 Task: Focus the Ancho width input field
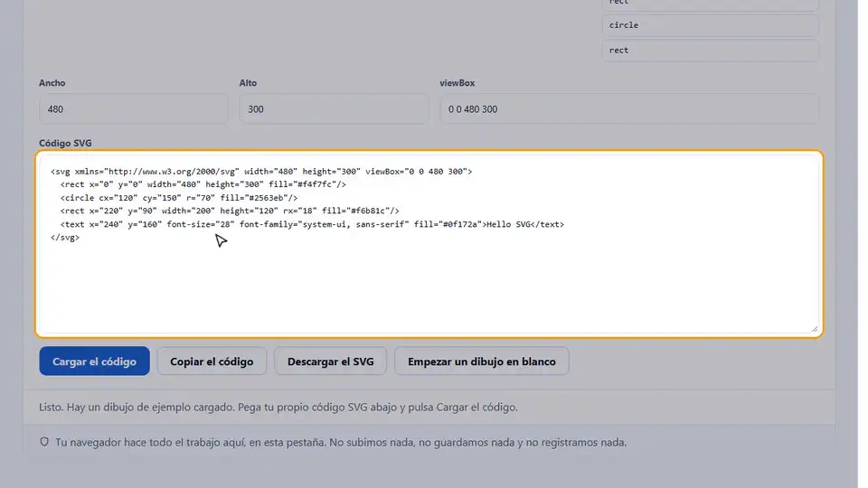click(x=134, y=109)
